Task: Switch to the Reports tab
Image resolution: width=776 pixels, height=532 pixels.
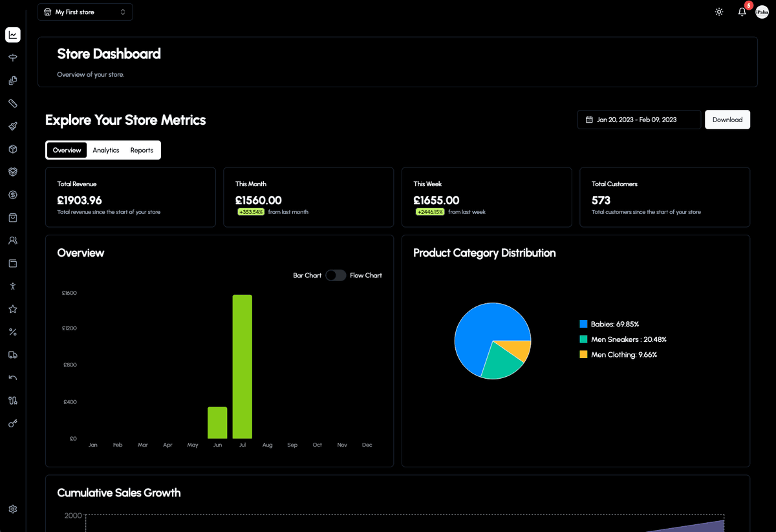Action: [x=142, y=150]
